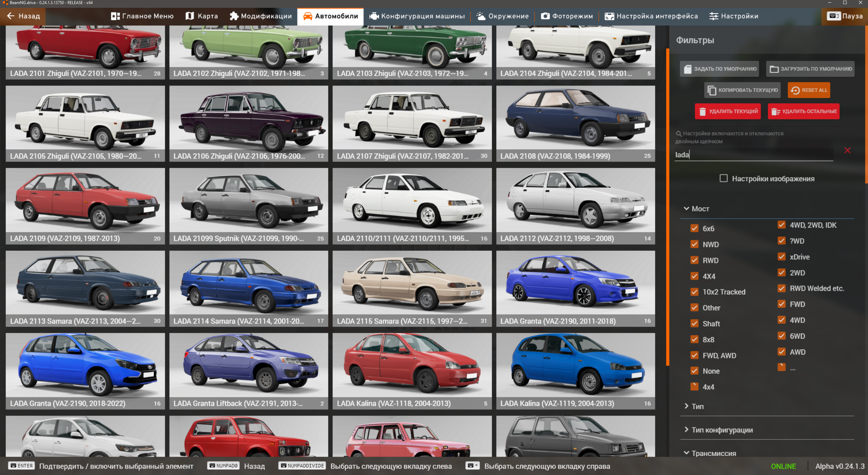The width and height of the screenshot is (868, 475).
Task: Toggle the AWD filter checkbox
Action: click(782, 352)
